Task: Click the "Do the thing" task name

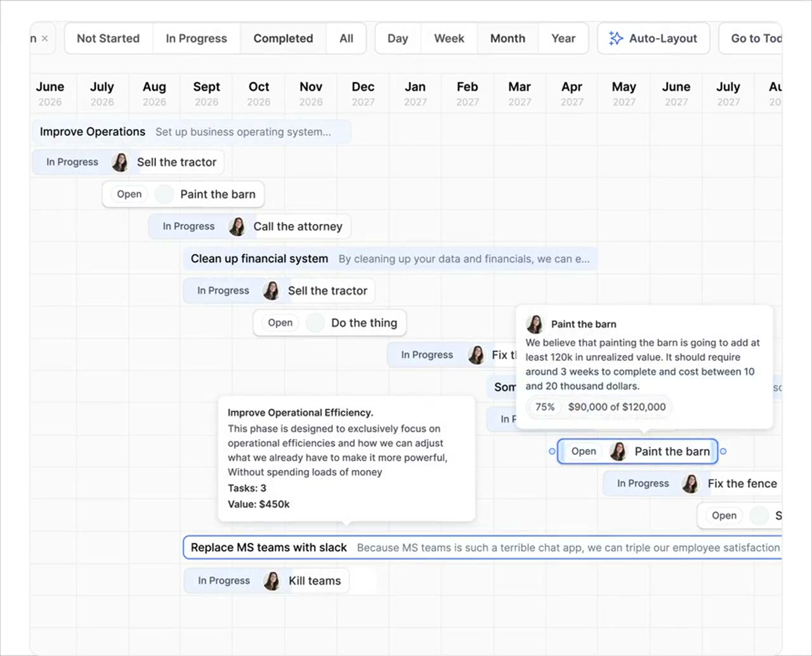Action: [364, 323]
